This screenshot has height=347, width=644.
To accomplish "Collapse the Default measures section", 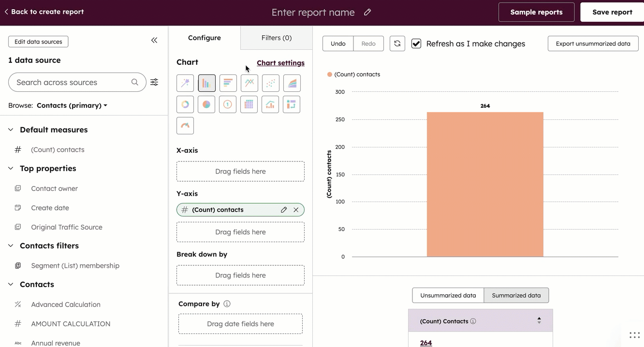I will point(10,130).
